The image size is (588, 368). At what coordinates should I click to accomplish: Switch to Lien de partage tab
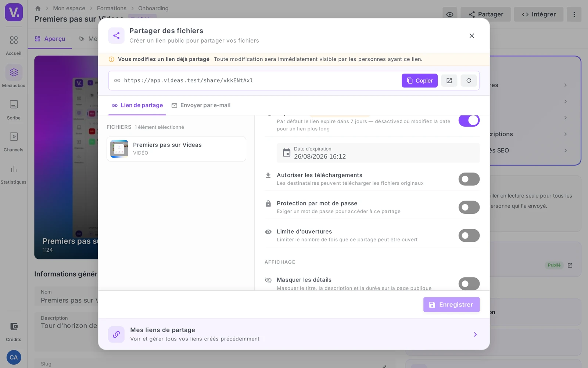coord(137,105)
